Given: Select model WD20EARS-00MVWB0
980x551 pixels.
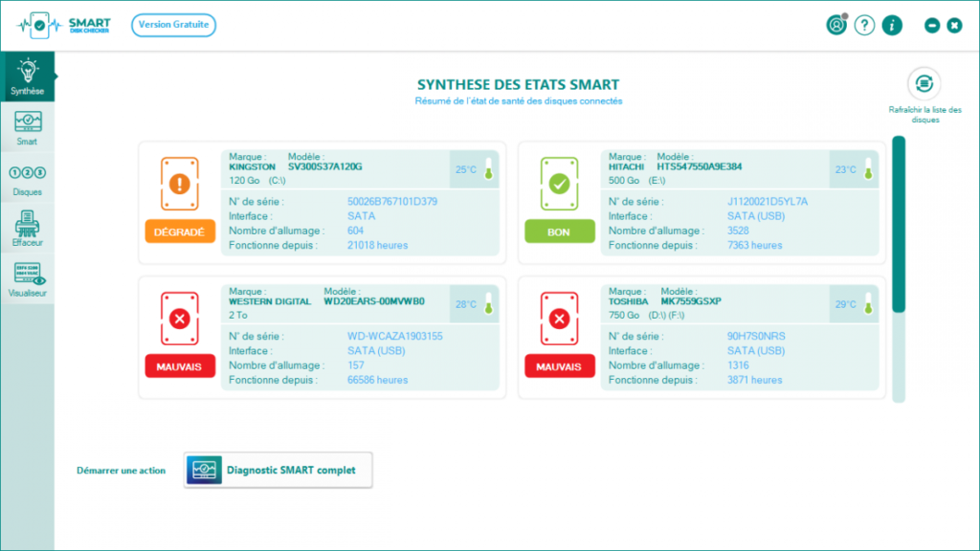Looking at the screenshot, I should pos(374,301).
